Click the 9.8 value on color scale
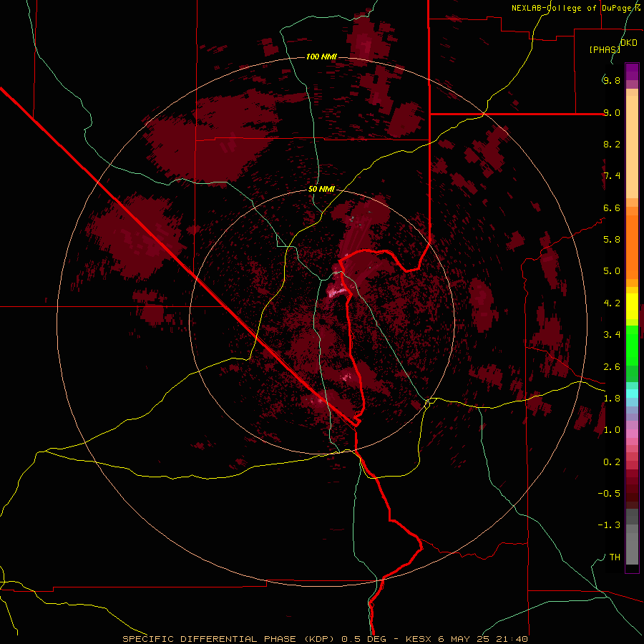The image size is (644, 644). (x=612, y=80)
